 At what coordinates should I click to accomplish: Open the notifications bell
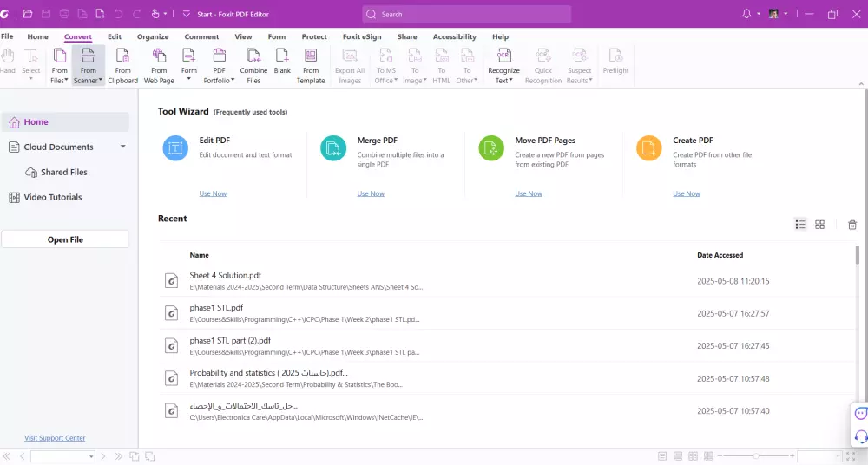[746, 14]
